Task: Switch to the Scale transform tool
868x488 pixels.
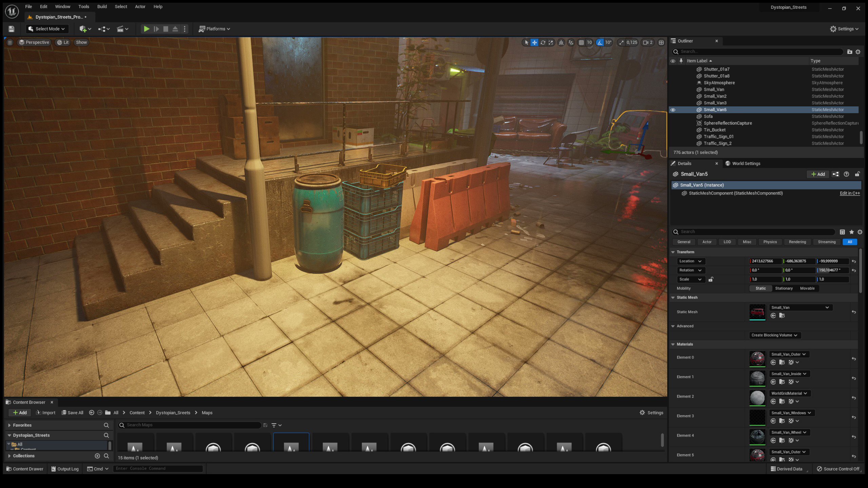Action: pos(551,43)
